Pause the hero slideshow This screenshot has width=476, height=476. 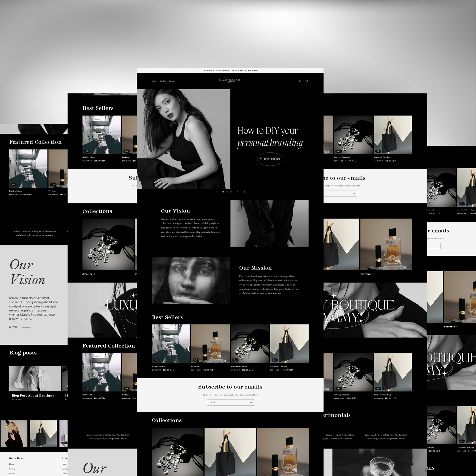click(x=244, y=192)
